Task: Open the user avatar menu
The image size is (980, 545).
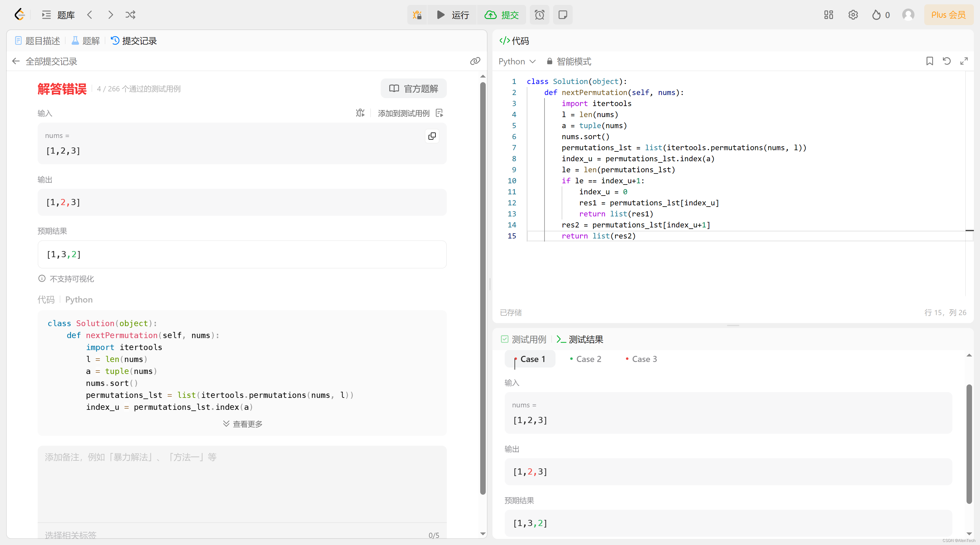Action: [x=908, y=15]
